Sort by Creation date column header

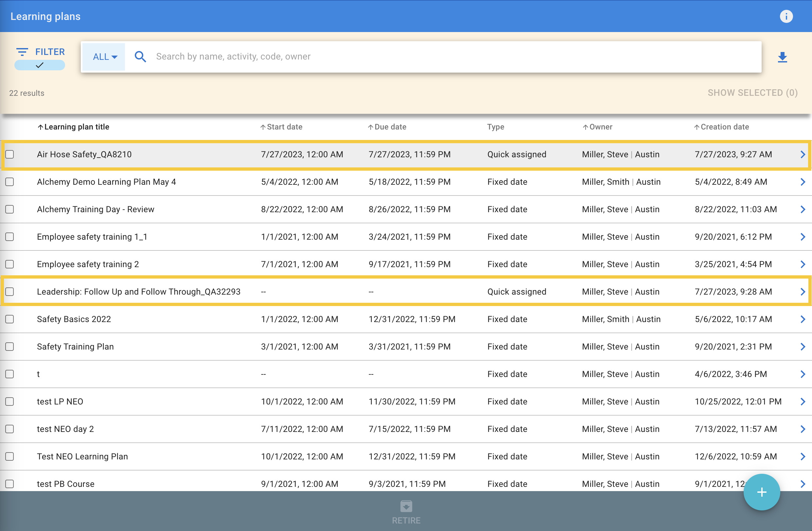(x=725, y=127)
